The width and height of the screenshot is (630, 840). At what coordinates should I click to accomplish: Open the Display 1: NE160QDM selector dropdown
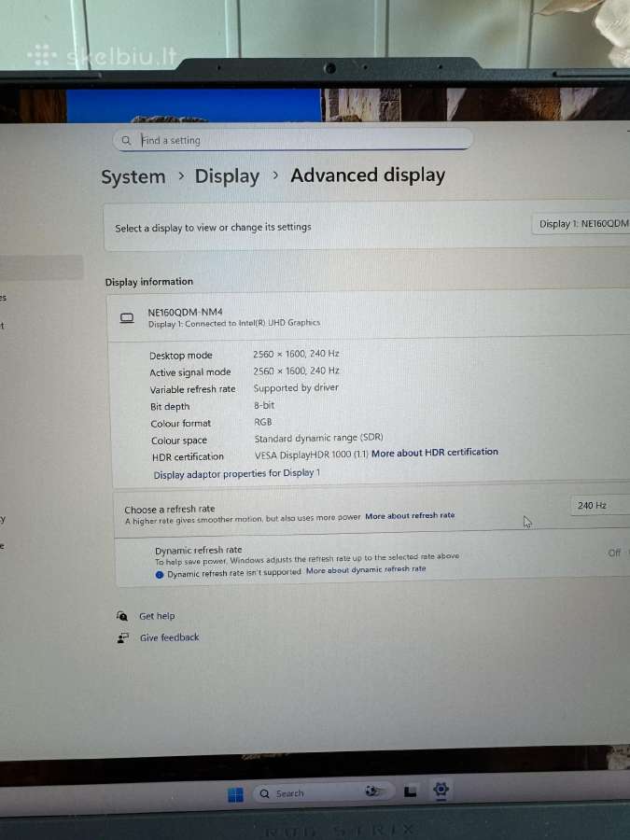pos(581,224)
